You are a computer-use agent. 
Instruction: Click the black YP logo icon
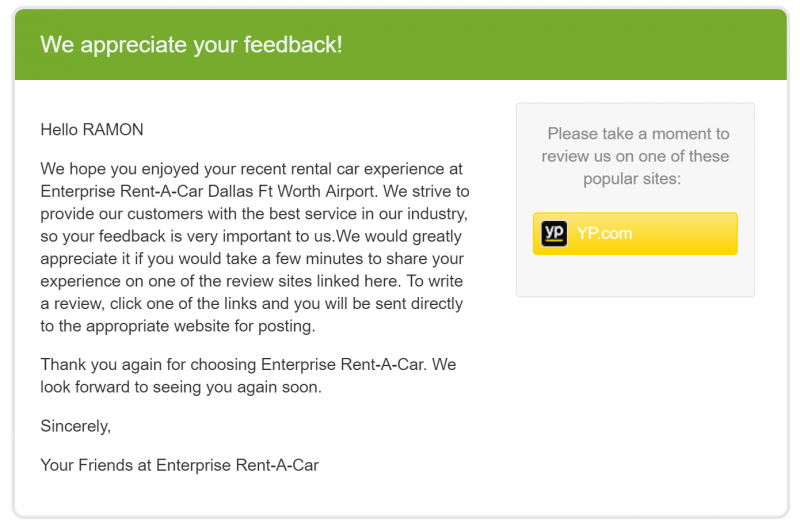coord(554,234)
